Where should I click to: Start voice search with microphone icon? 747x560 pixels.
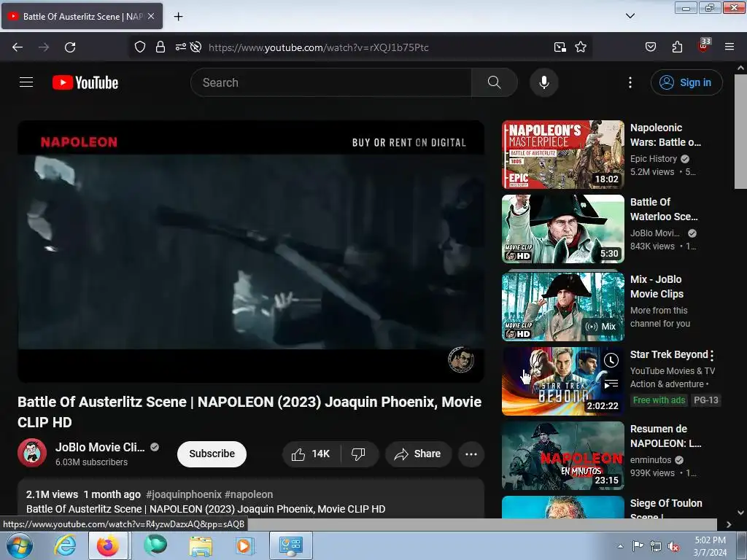543,82
